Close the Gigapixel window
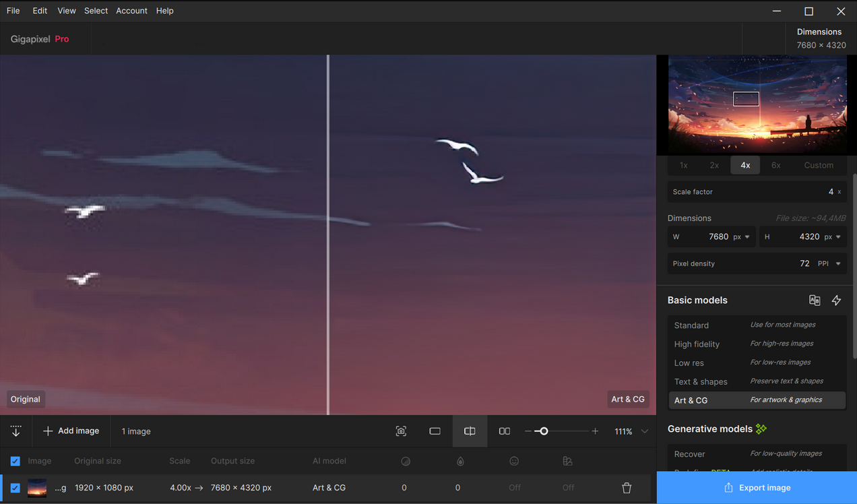 pyautogui.click(x=841, y=11)
